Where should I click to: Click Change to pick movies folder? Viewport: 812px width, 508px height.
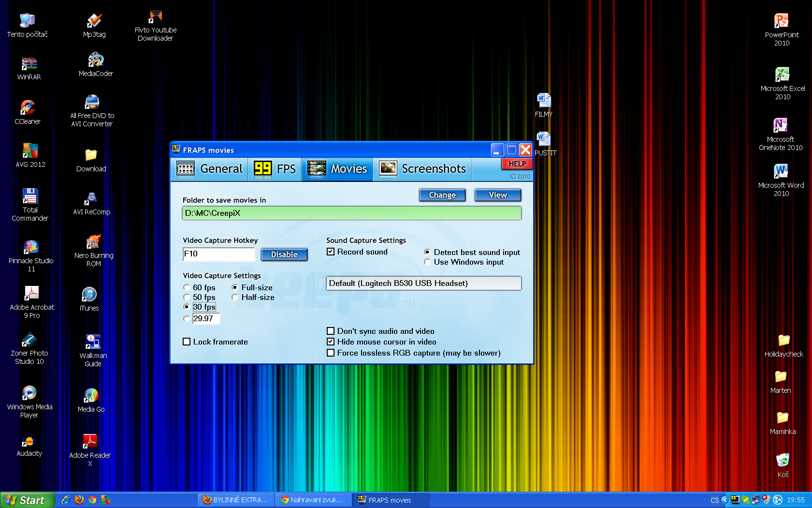tap(442, 195)
